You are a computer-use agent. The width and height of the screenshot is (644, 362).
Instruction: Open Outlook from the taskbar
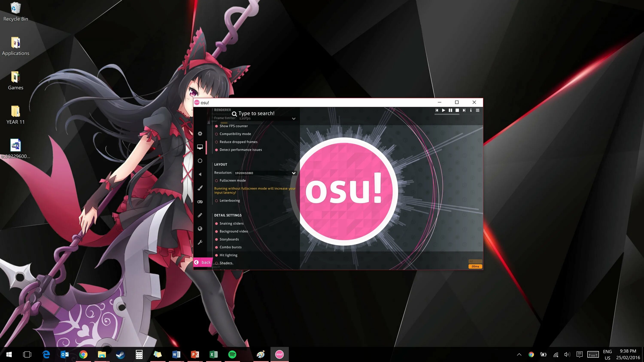click(65, 354)
